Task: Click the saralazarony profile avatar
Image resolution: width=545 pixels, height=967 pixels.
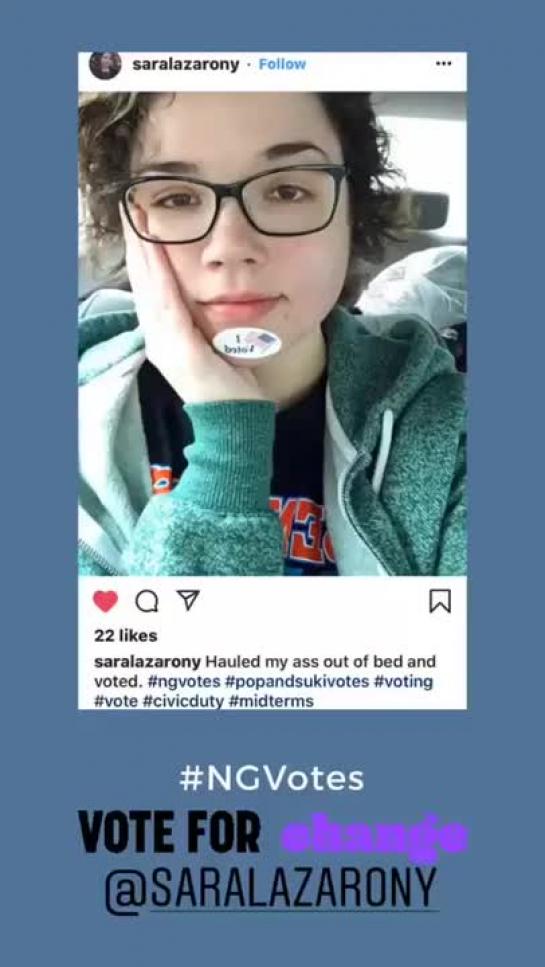Action: [x=105, y=64]
